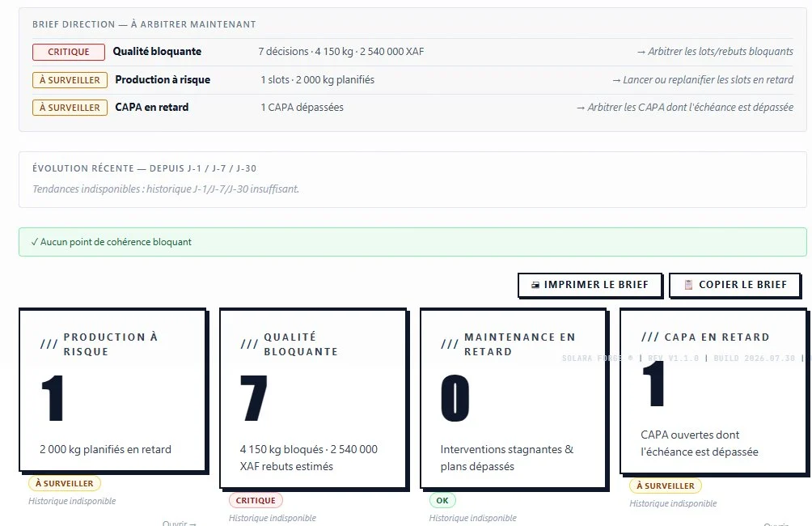Click the large number 7 in Qualité bloquante card
Viewport: 812px width, 526px height.
pyautogui.click(x=254, y=398)
